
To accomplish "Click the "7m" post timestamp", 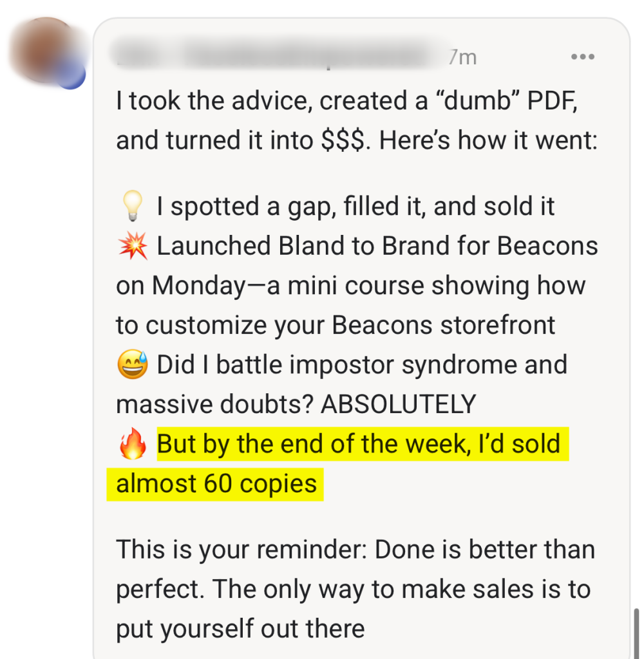I will (x=462, y=57).
